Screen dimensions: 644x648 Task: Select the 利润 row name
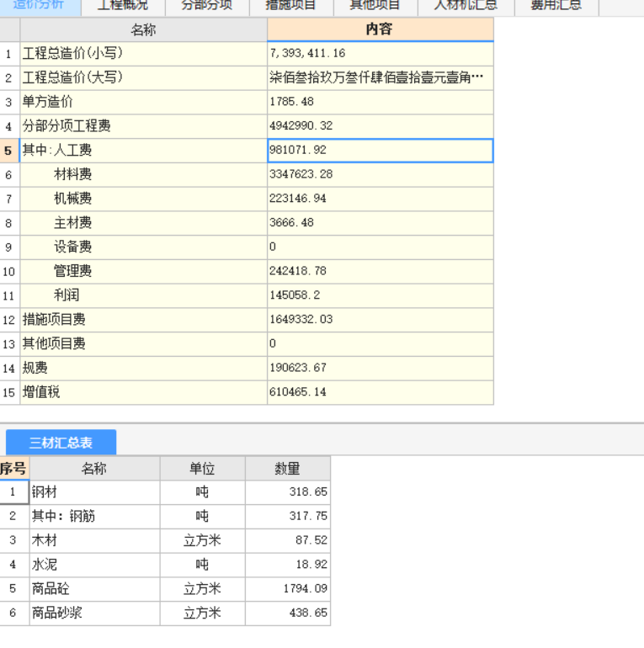click(x=143, y=295)
